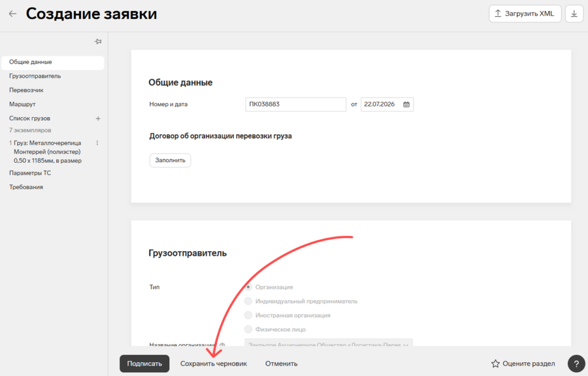This screenshot has height=376, width=588.
Task: Click the star icon to rate section
Action: point(496,363)
